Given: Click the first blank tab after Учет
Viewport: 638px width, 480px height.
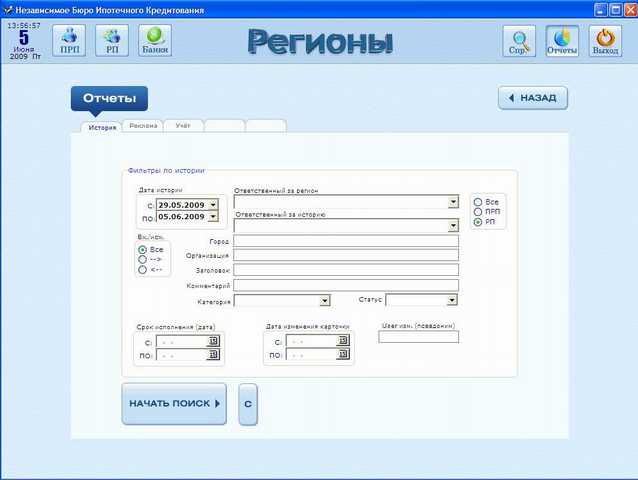Looking at the screenshot, I should 225,126.
